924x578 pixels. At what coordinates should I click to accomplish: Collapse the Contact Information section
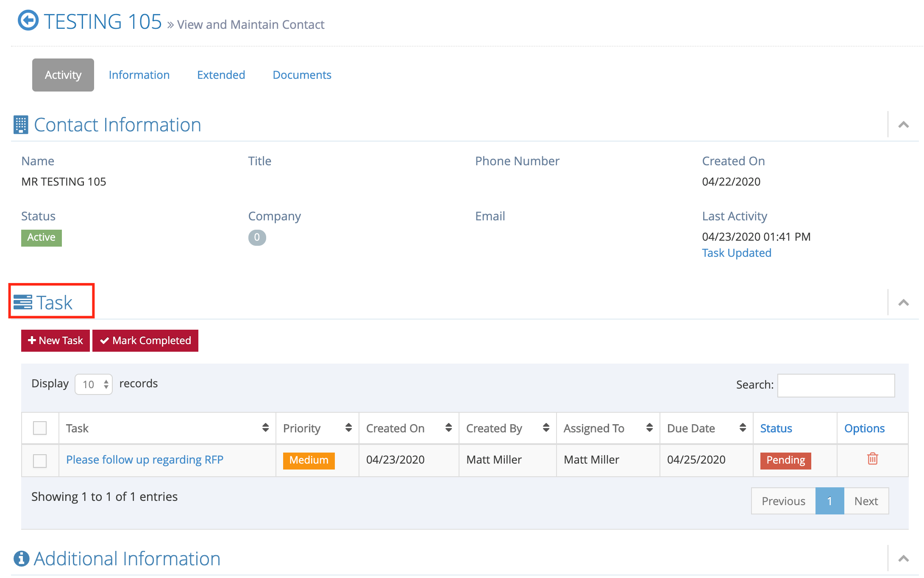[x=903, y=125]
